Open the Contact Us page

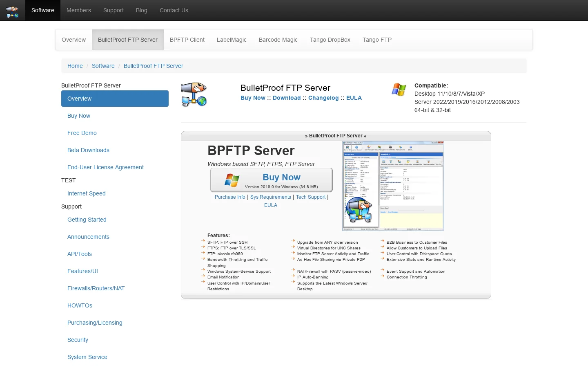click(174, 10)
